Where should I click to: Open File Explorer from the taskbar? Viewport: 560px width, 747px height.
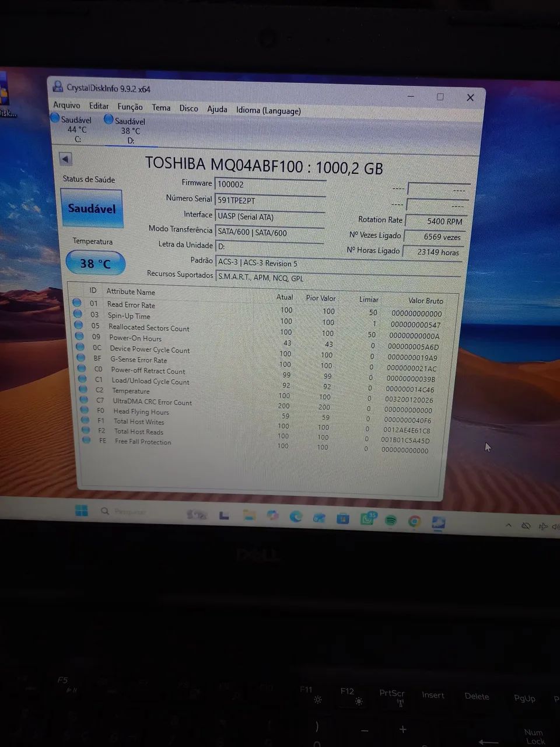tap(249, 515)
